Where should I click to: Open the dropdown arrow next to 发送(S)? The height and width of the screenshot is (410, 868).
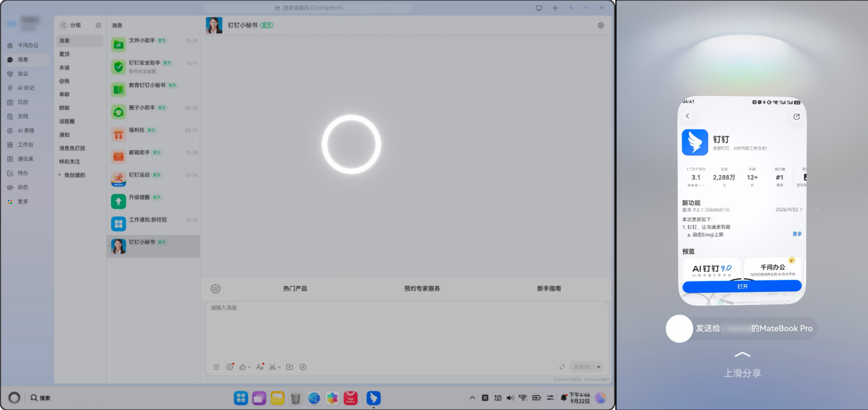pyautogui.click(x=599, y=367)
